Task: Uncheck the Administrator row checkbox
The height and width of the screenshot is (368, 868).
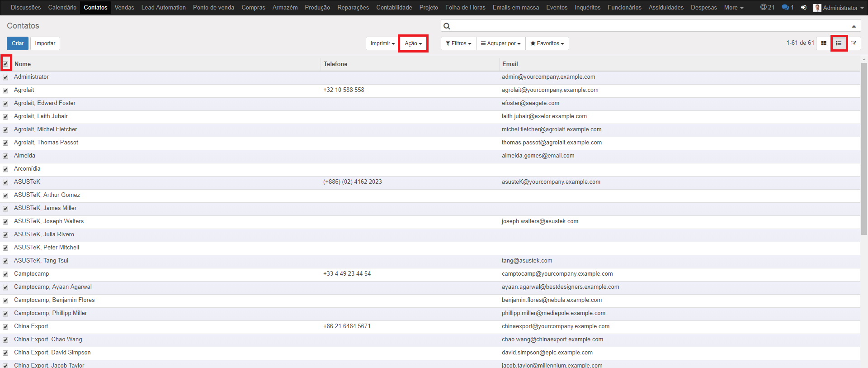Action: pos(5,77)
